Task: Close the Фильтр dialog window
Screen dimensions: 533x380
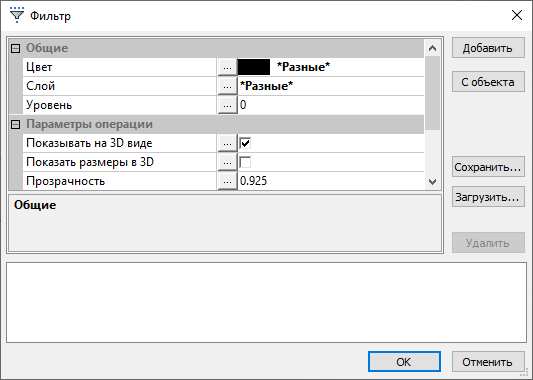Action: tap(517, 15)
